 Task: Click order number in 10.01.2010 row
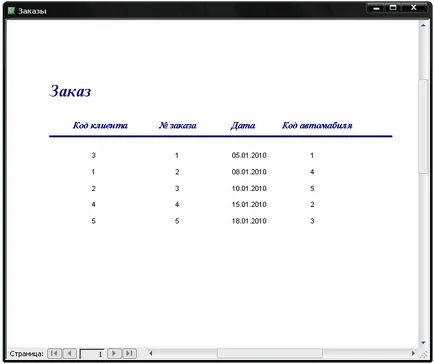[x=177, y=189]
